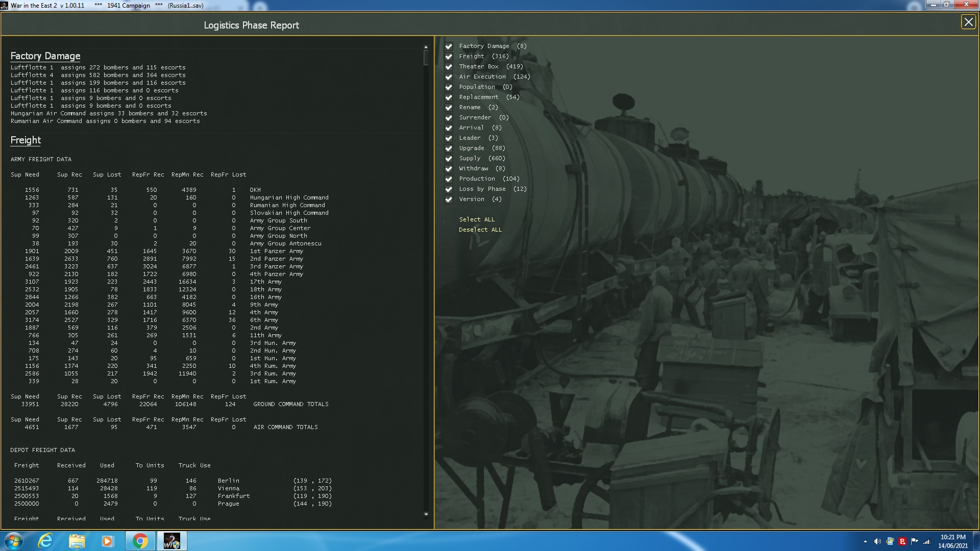Open Windows Explorer folder icon
The width and height of the screenshot is (980, 551).
77,541
